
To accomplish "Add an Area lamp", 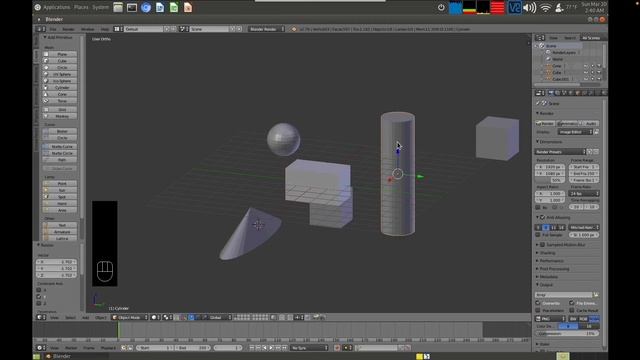I will [x=60, y=210].
